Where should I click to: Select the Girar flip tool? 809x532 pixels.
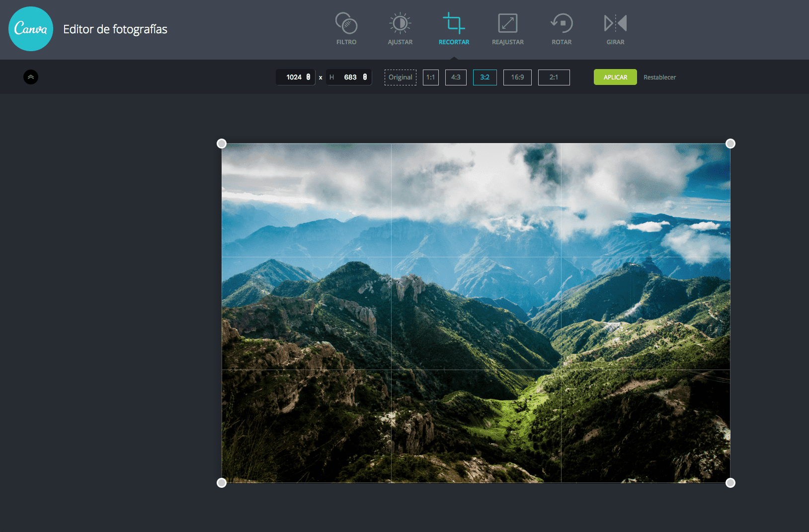coord(615,27)
